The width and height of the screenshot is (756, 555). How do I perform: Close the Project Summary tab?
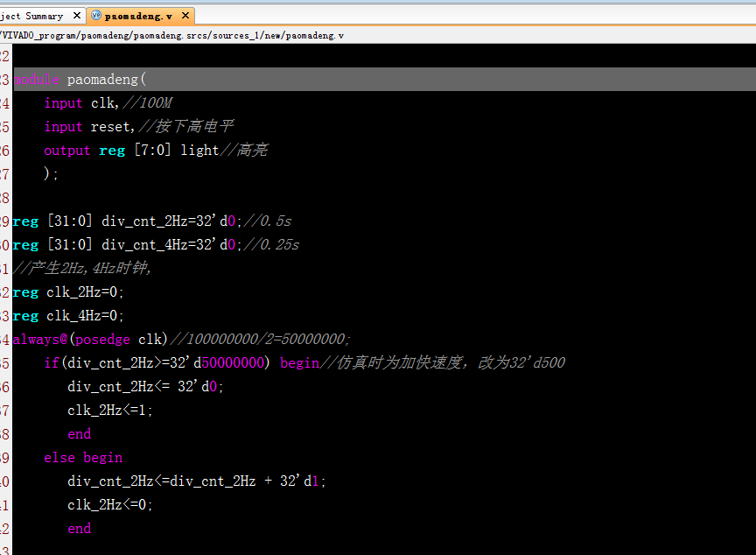[x=77, y=16]
